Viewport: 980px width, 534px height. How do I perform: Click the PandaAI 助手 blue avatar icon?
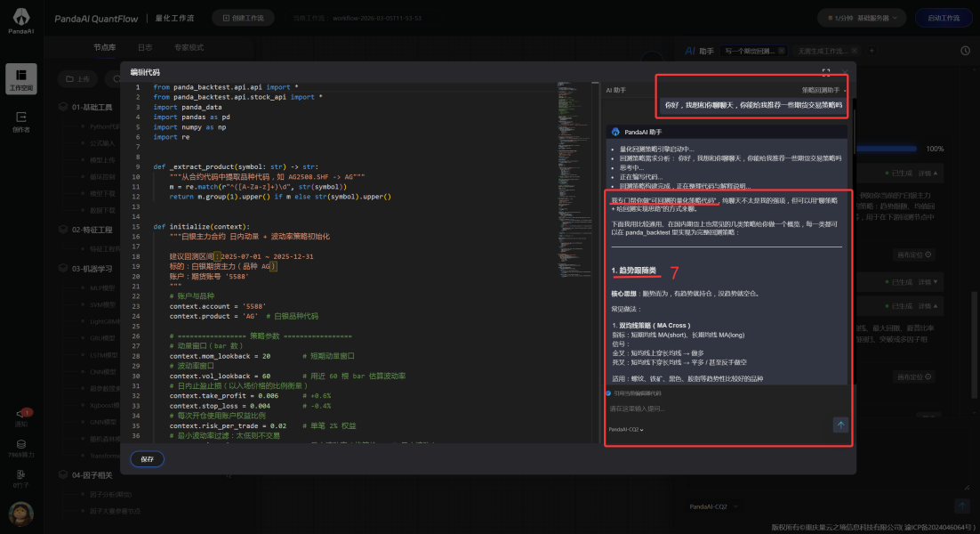[615, 132]
